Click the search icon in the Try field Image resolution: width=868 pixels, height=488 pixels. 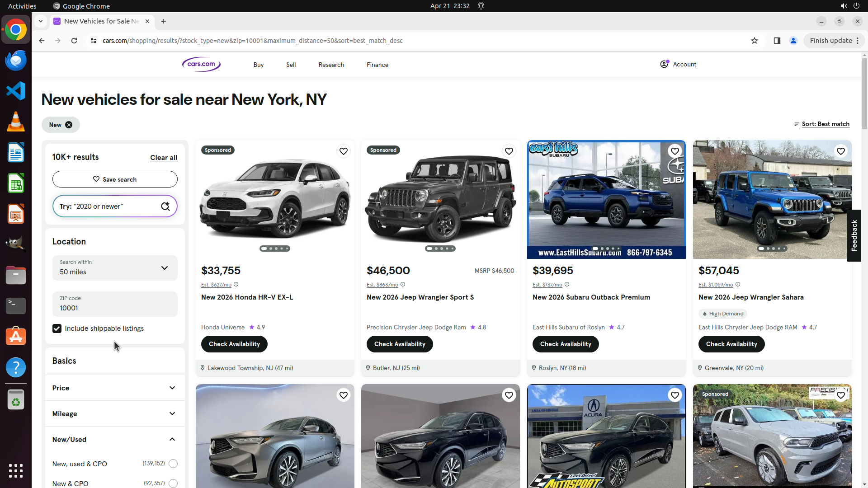(165, 206)
